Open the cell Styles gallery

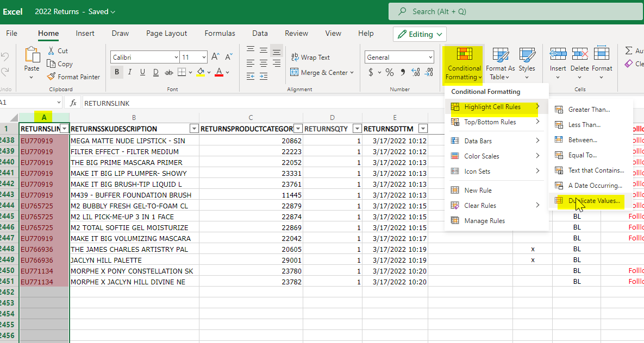(527, 63)
